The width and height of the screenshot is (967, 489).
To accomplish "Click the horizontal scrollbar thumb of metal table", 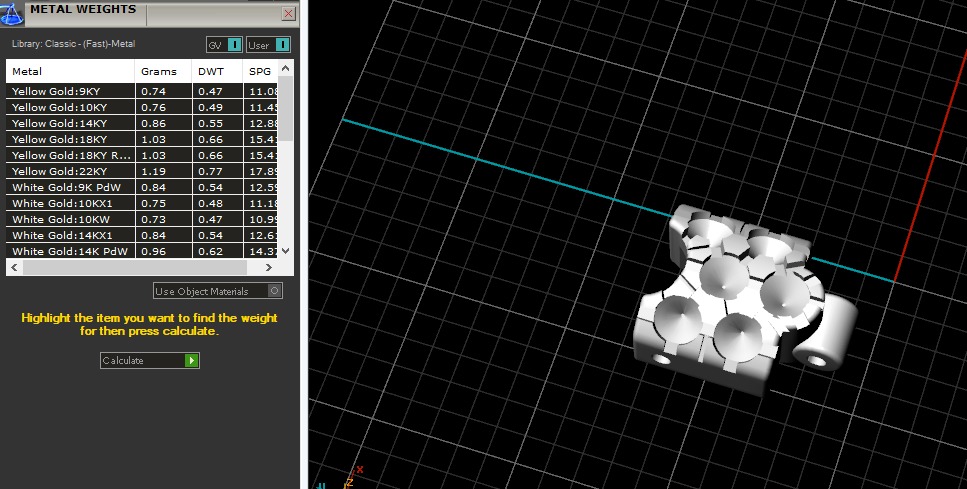I will pyautogui.click(x=135, y=267).
